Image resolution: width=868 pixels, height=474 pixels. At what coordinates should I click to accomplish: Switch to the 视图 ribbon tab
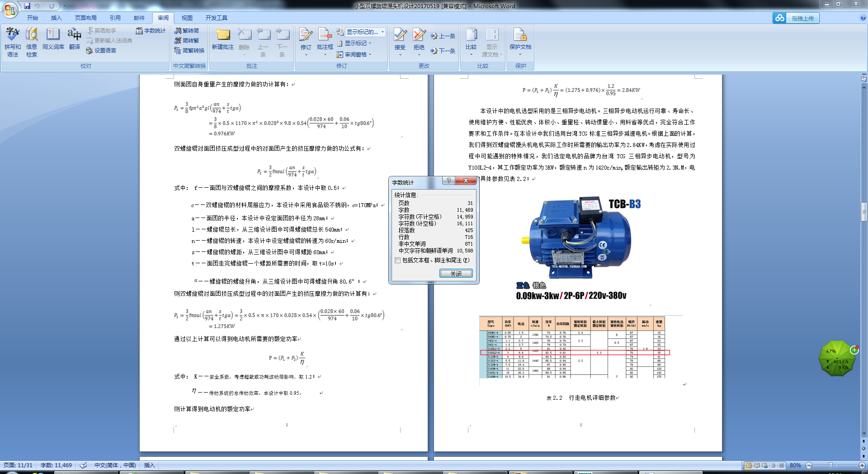click(187, 18)
